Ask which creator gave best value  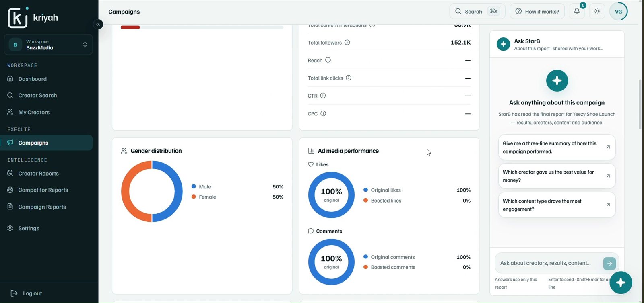[557, 176]
